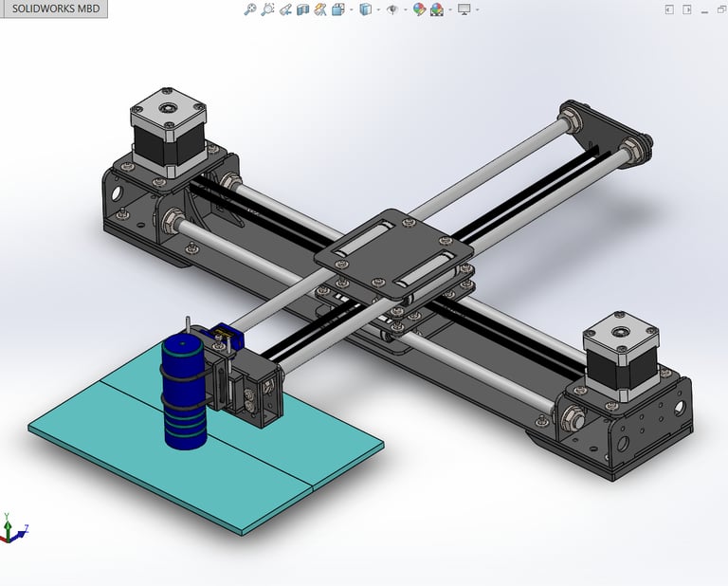This screenshot has width=728, height=586.
Task: Select the right stepper motor on the model
Action: click(620, 357)
